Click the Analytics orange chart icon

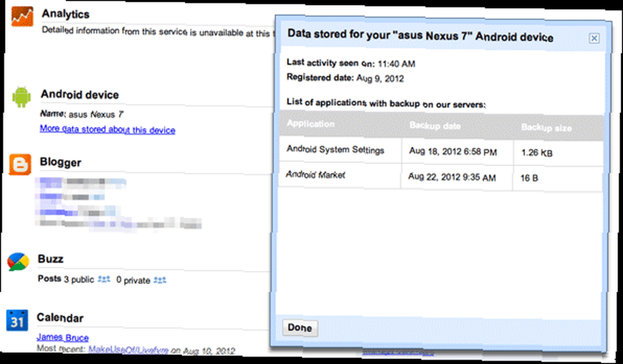22,16
